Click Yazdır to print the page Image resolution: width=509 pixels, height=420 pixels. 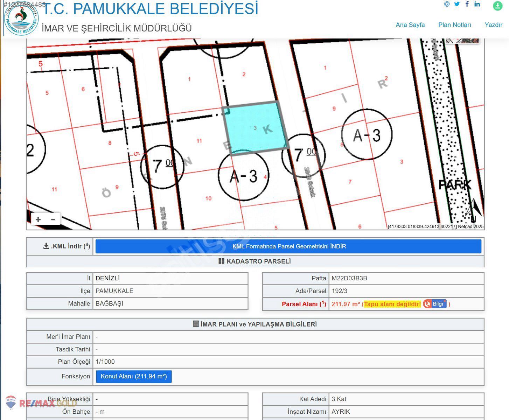493,25
